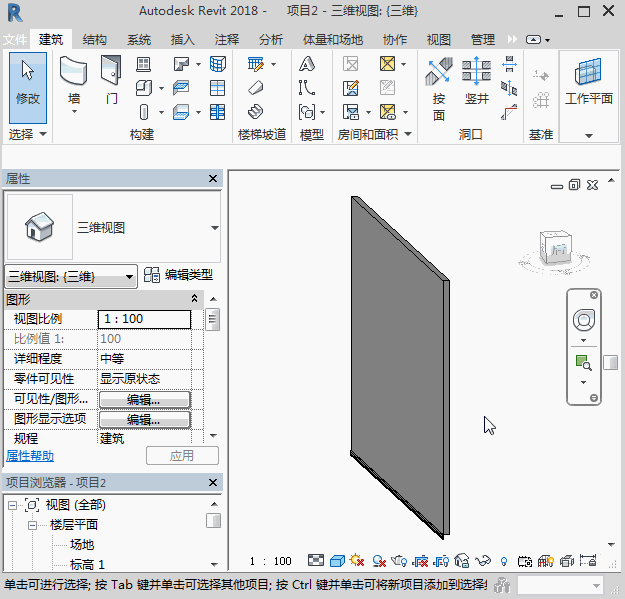Viewport: 625px width, 599px height.
Task: Switch to the 结构 ribbon tab
Action: click(95, 40)
